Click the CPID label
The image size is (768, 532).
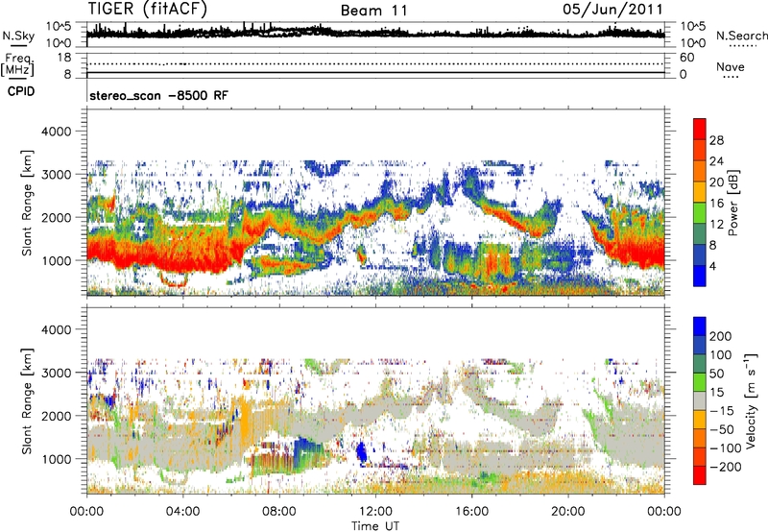tap(21, 91)
